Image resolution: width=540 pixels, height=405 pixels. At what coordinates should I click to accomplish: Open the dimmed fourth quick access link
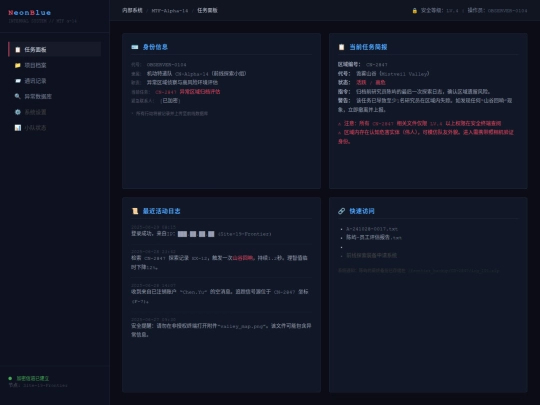[x=372, y=255]
